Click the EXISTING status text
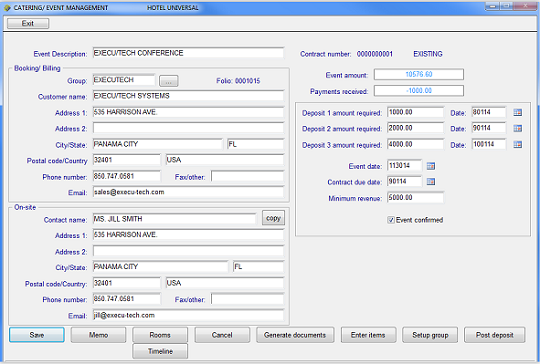The image size is (540, 364). (428, 54)
